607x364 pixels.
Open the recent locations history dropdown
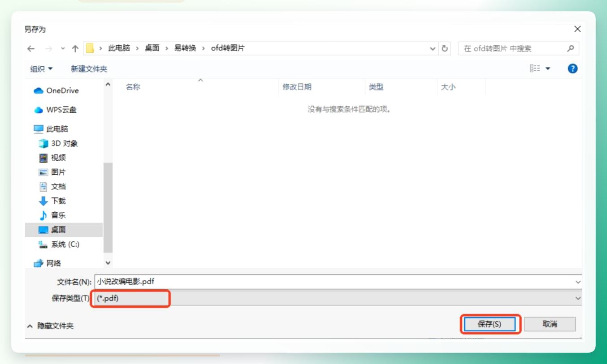coord(63,49)
